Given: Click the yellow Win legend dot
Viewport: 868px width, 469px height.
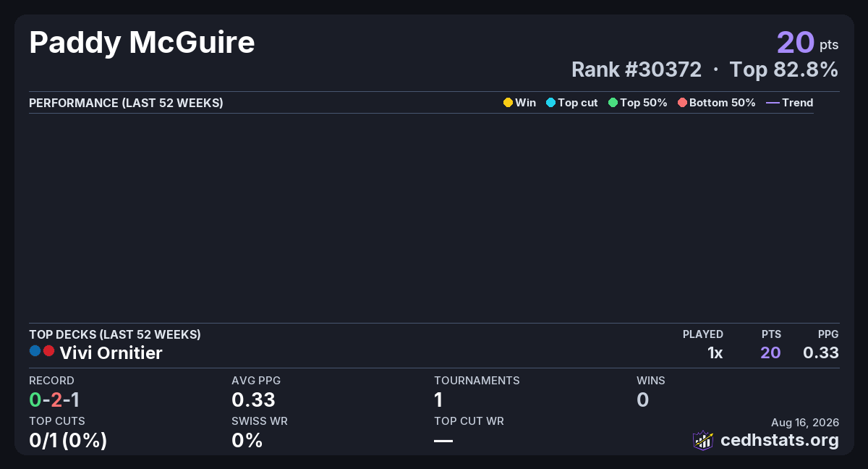Looking at the screenshot, I should [x=508, y=103].
